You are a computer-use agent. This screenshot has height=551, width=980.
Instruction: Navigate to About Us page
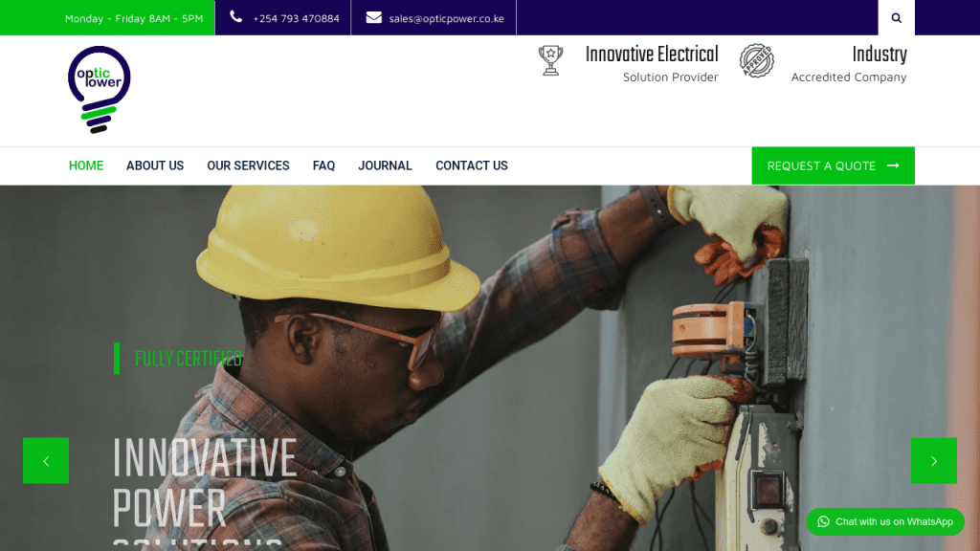click(155, 165)
